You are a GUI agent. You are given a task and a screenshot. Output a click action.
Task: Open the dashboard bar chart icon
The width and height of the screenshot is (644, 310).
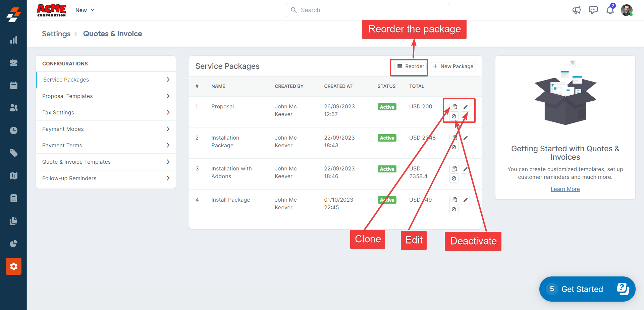[x=13, y=40]
